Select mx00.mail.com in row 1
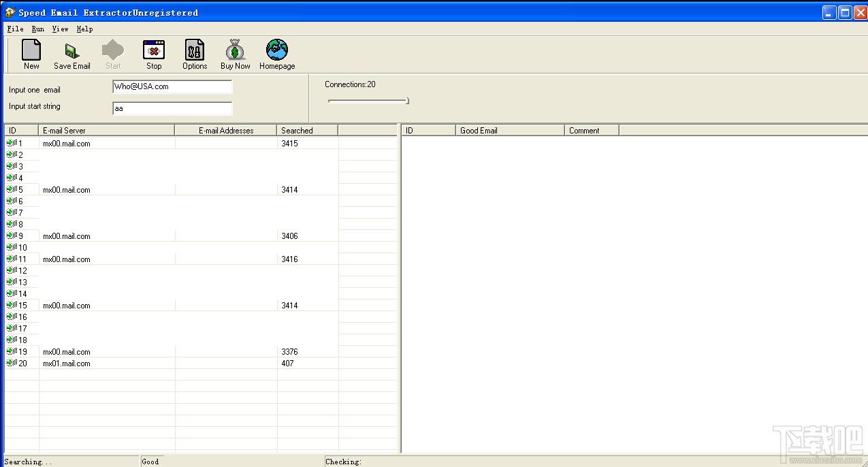The width and height of the screenshot is (868, 467). coord(67,144)
